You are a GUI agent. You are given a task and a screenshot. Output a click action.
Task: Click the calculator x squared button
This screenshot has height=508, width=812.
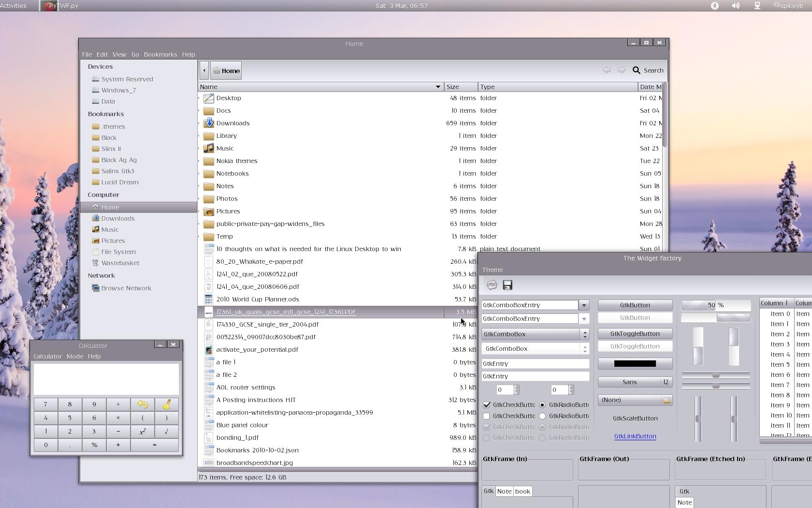pyautogui.click(x=143, y=432)
